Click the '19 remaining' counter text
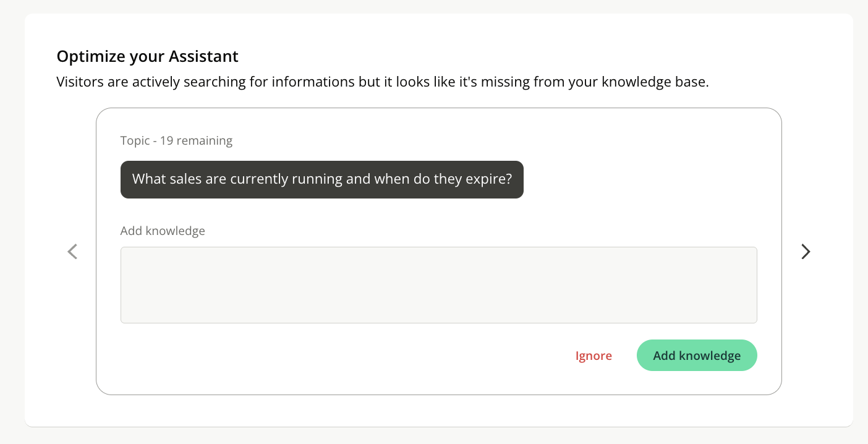The image size is (868, 444). tap(196, 141)
